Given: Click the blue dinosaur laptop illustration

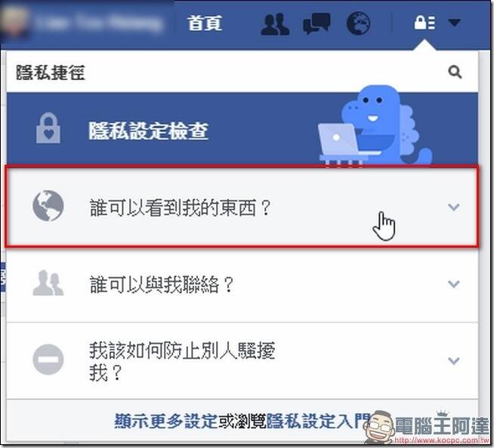Looking at the screenshot, I should [x=375, y=125].
